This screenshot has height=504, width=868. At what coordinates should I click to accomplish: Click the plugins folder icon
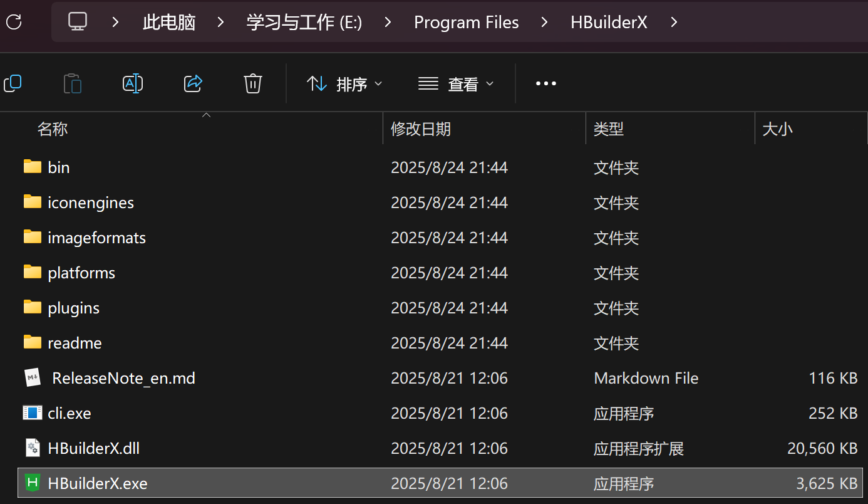[x=33, y=307]
